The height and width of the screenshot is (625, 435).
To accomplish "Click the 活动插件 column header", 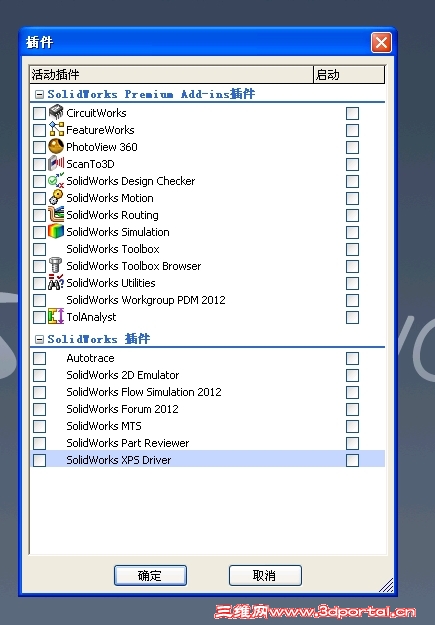I will [x=172, y=75].
